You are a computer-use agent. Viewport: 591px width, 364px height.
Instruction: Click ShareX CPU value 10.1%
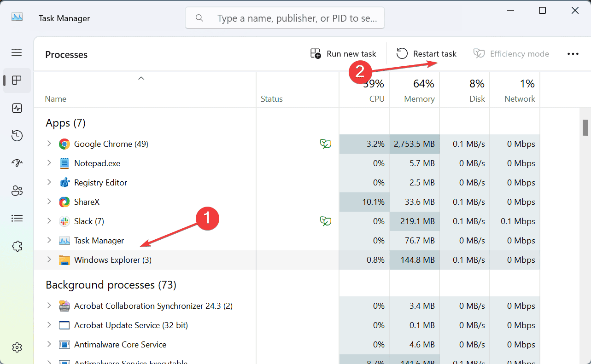364,202
